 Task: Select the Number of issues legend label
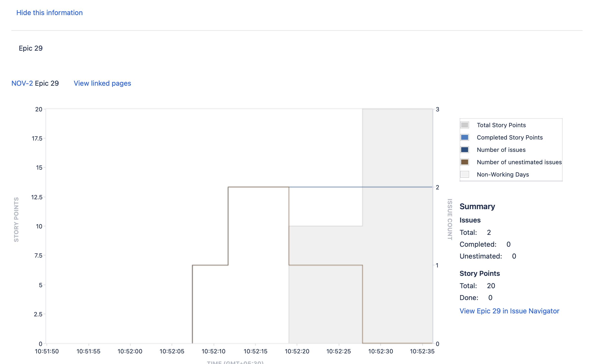501,150
